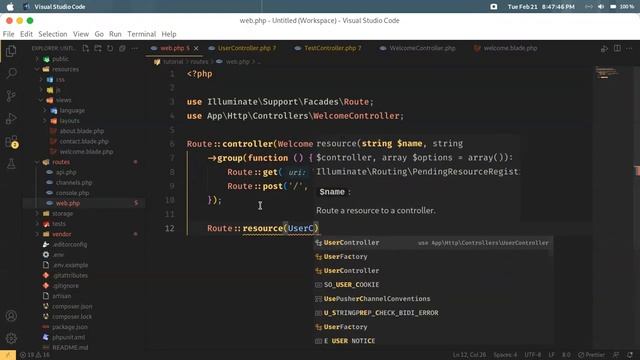Expand the storage folder
Image resolution: width=640 pixels, height=360 pixels.
pyautogui.click(x=62, y=213)
